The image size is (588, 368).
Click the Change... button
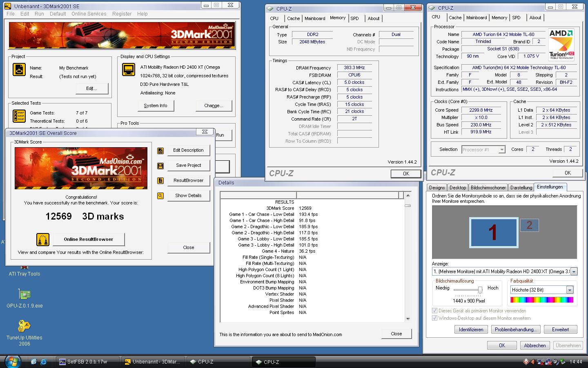tap(214, 105)
